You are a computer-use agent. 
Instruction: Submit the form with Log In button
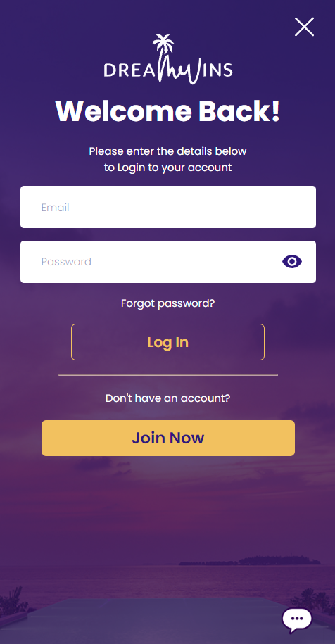pyautogui.click(x=168, y=342)
